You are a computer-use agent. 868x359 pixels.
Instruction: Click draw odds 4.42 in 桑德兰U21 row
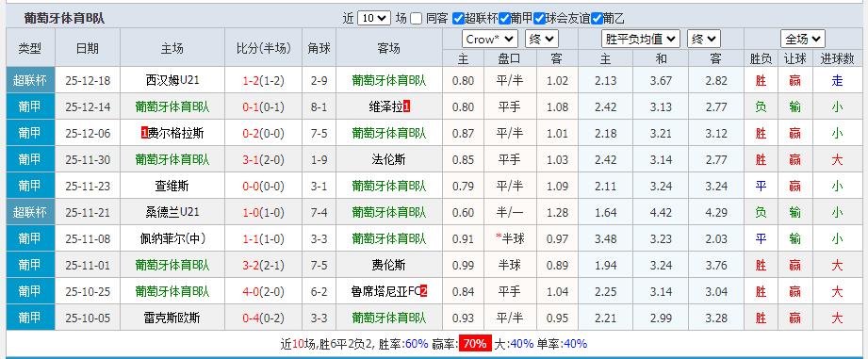click(661, 212)
